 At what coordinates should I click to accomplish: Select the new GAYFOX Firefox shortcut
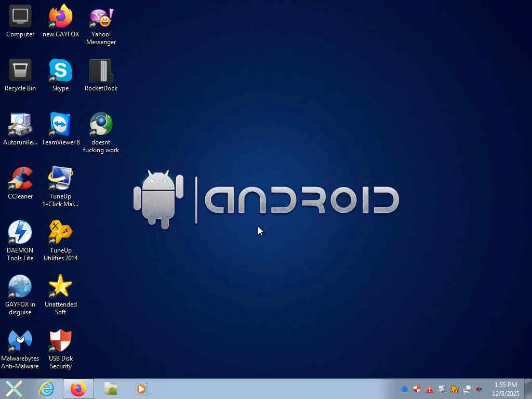coord(61,21)
